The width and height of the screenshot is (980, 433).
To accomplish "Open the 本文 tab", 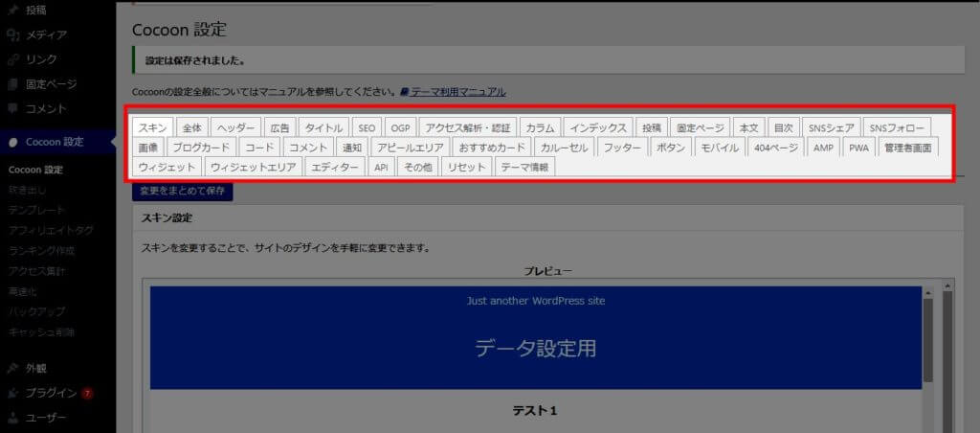I will point(748,127).
